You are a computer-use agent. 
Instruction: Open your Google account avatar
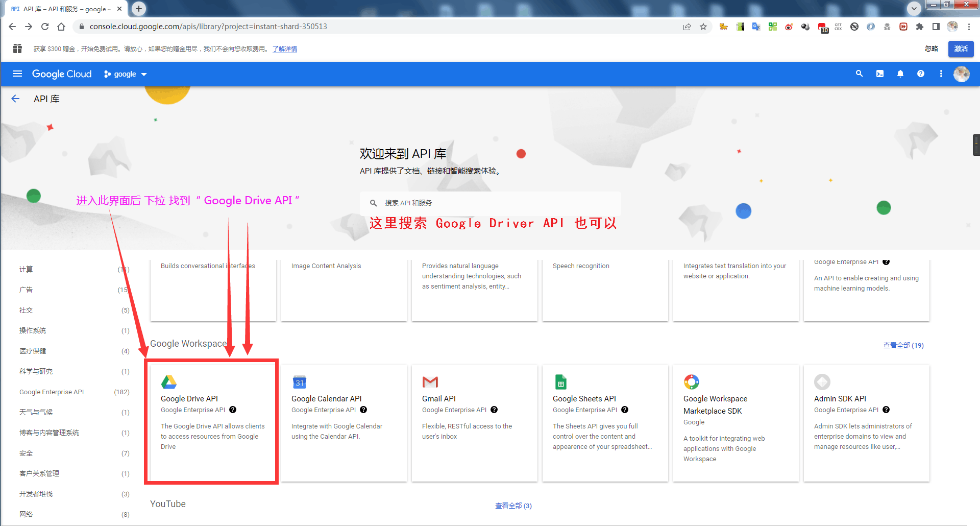(962, 74)
